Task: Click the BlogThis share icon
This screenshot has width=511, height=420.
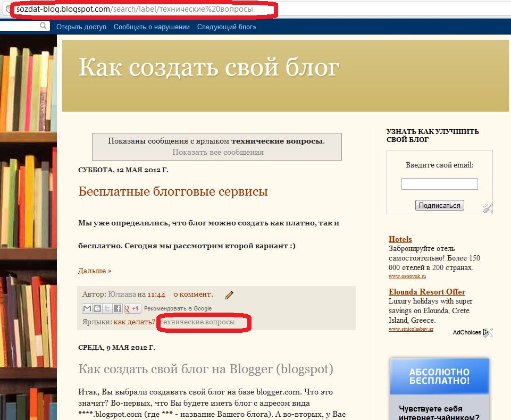Action: tap(97, 308)
